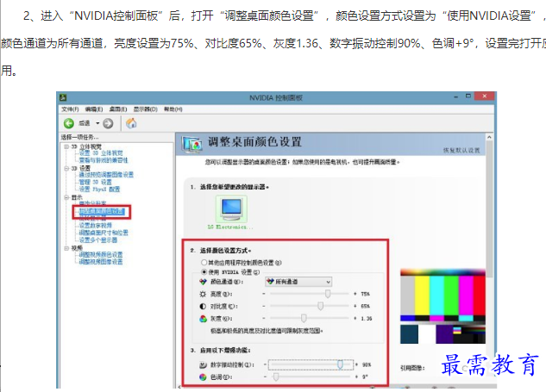Open the 显示器(D) menu
546x392 pixels.
click(146, 109)
